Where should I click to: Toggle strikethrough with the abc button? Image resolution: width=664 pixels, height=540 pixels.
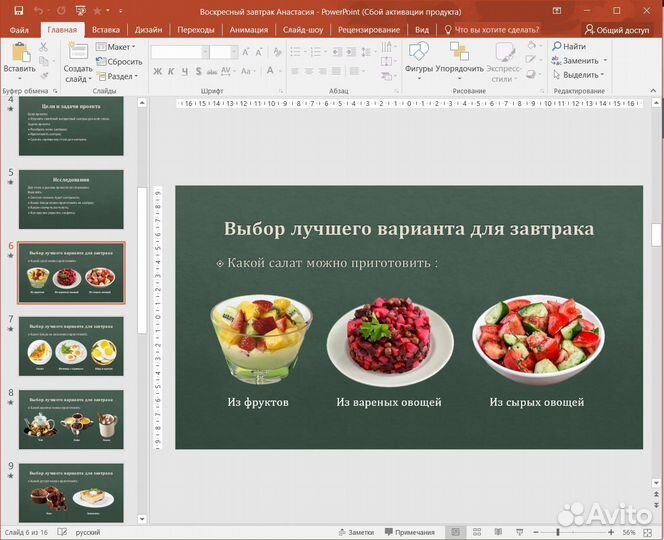212,72
